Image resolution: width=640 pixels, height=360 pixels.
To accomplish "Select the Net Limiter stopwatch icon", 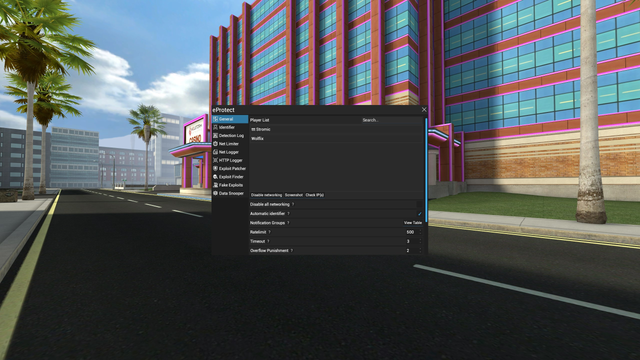I will [x=216, y=144].
